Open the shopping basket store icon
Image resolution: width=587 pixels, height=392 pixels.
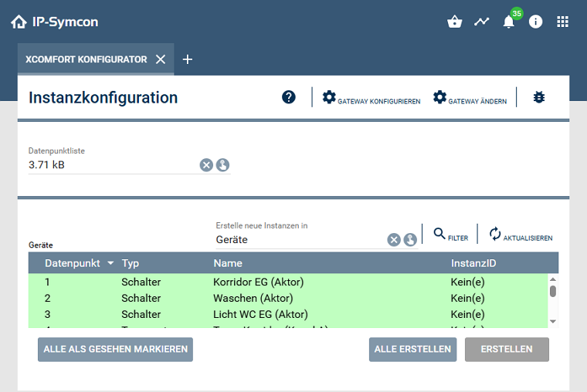[x=454, y=22]
